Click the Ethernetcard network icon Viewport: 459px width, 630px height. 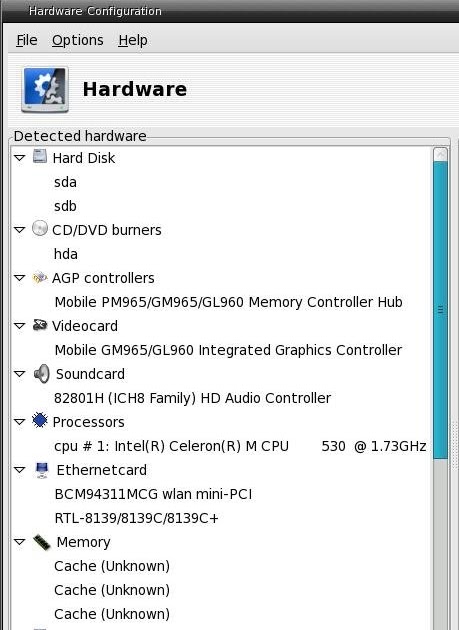pos(42,470)
